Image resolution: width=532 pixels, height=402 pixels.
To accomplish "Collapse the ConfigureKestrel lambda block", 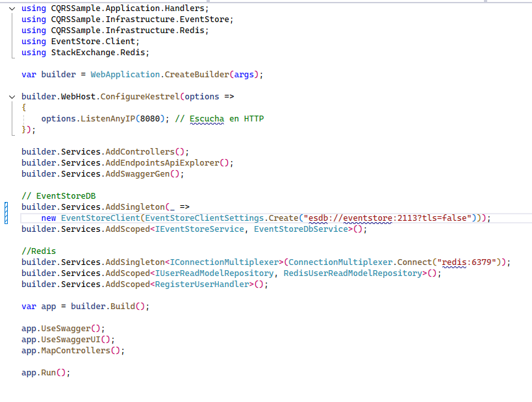I will pyautogui.click(x=12, y=97).
